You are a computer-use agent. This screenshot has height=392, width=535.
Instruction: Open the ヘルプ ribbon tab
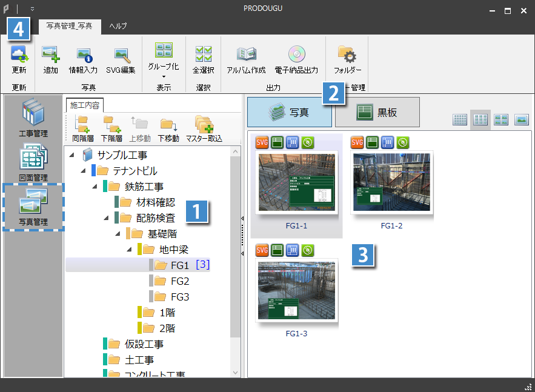tap(118, 26)
